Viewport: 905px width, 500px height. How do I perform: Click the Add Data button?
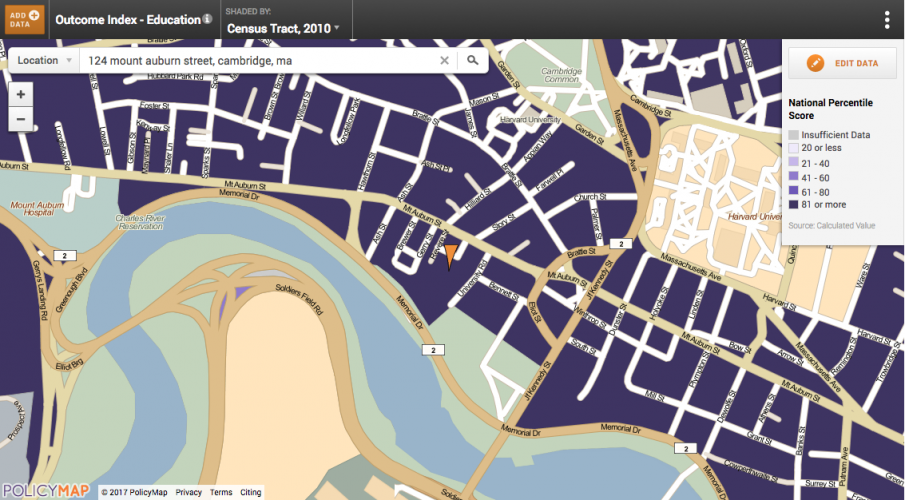click(25, 20)
